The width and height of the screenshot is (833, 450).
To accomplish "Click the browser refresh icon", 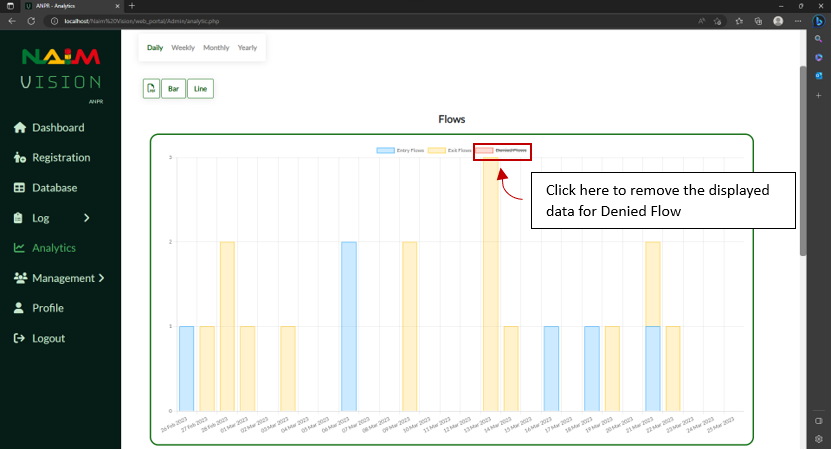I will (x=31, y=21).
